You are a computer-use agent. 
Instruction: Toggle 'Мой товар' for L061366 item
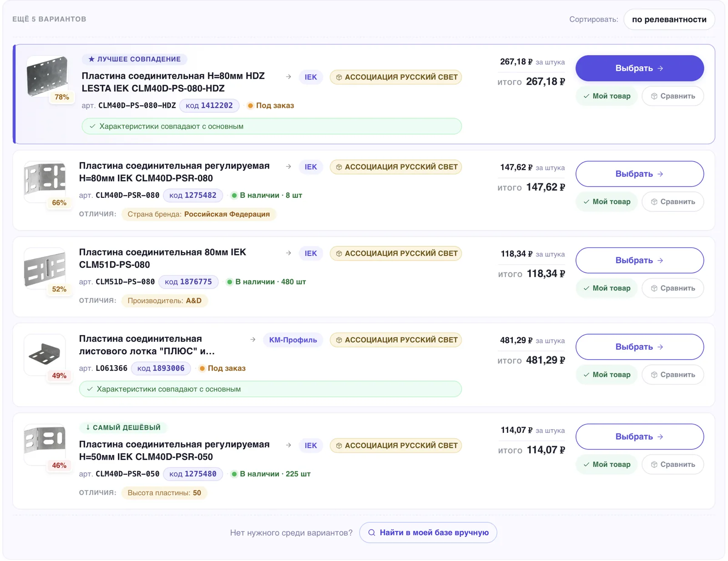point(607,375)
